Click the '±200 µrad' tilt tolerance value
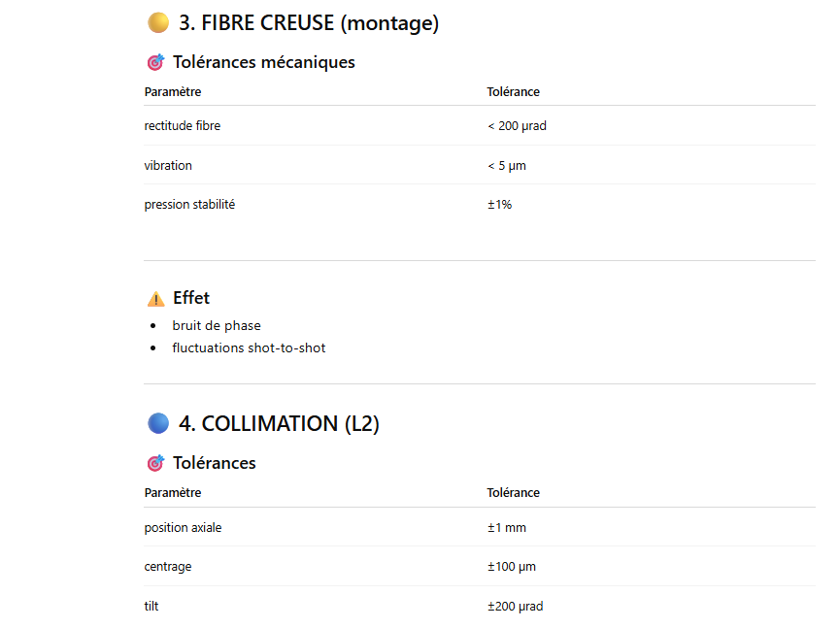The width and height of the screenshot is (840, 628). [515, 606]
